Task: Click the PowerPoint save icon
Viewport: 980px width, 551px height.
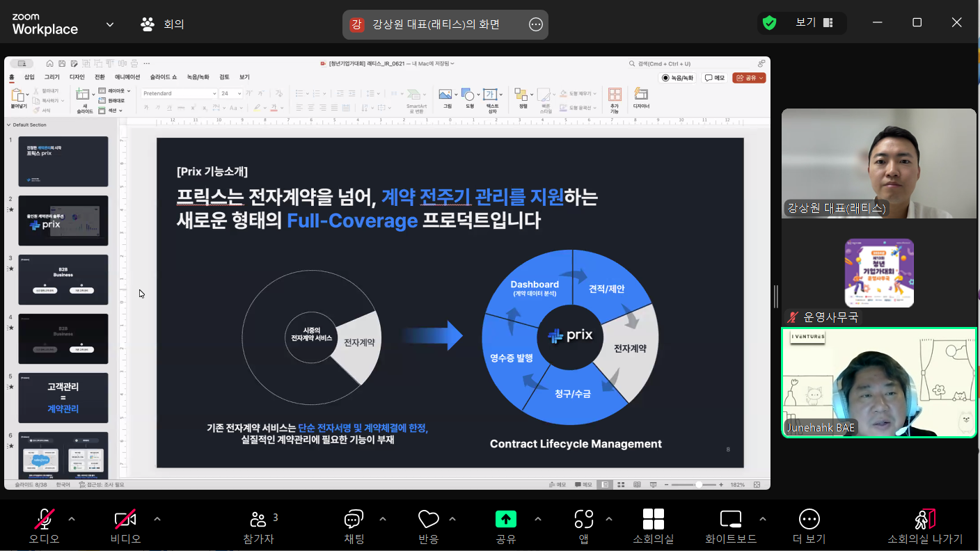Action: [63, 63]
